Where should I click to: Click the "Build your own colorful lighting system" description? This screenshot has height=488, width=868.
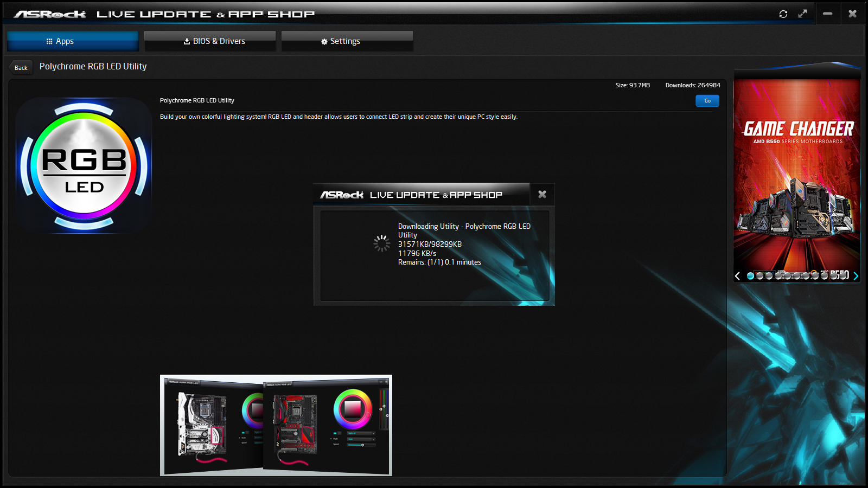(339, 117)
